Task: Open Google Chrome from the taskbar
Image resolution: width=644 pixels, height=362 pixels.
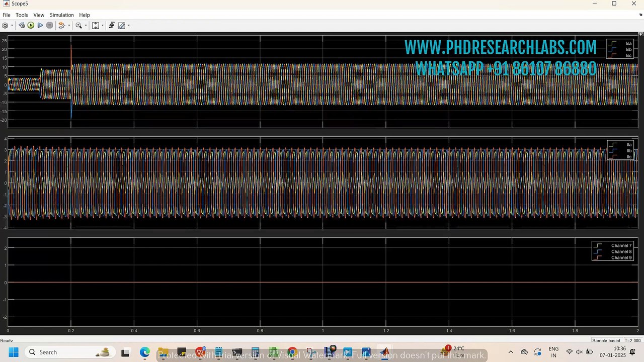Action: pyautogui.click(x=292, y=352)
